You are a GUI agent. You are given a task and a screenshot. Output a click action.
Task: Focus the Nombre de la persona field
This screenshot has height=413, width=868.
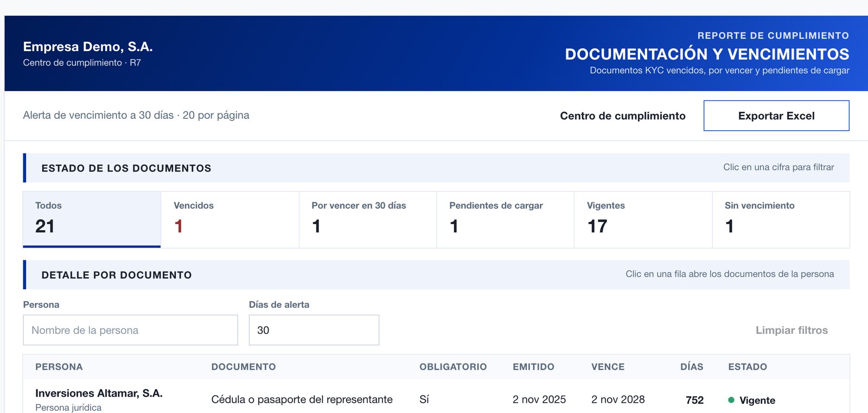click(130, 330)
